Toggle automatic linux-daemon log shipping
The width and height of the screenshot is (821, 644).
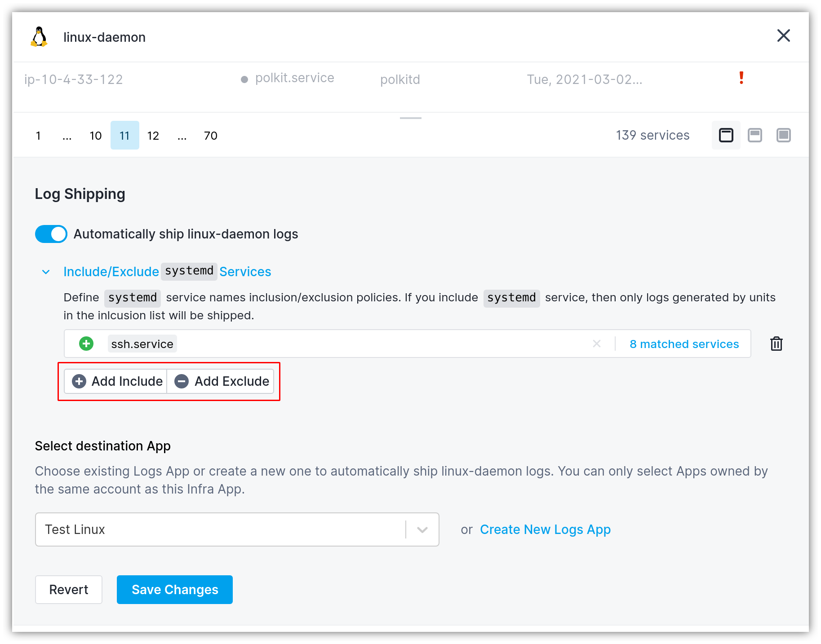(x=51, y=234)
